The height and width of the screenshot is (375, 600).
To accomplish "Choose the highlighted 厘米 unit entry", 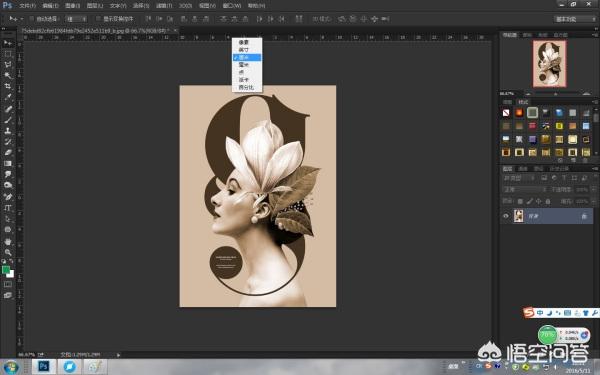I will click(x=247, y=57).
